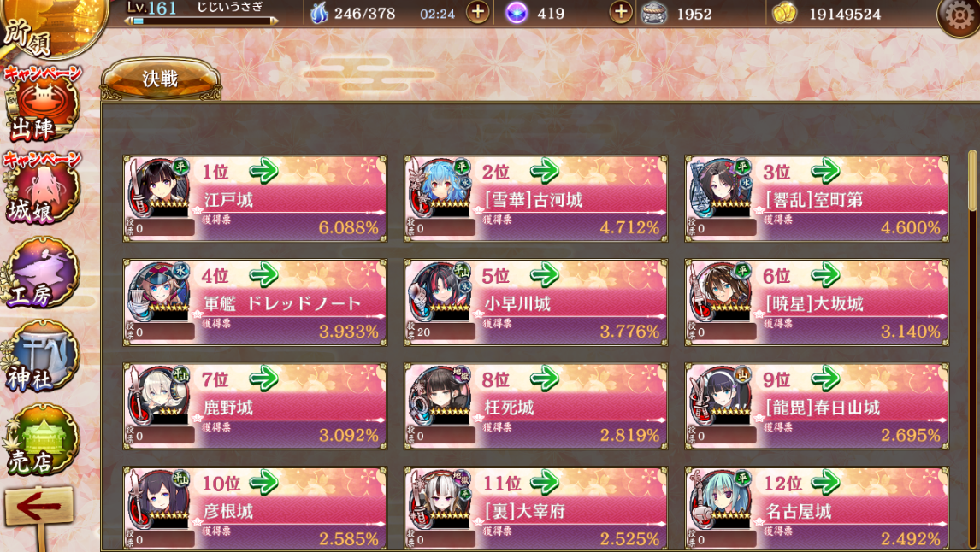Select 1位 江戸城 ranking card
The image size is (980, 552).
[x=255, y=198]
